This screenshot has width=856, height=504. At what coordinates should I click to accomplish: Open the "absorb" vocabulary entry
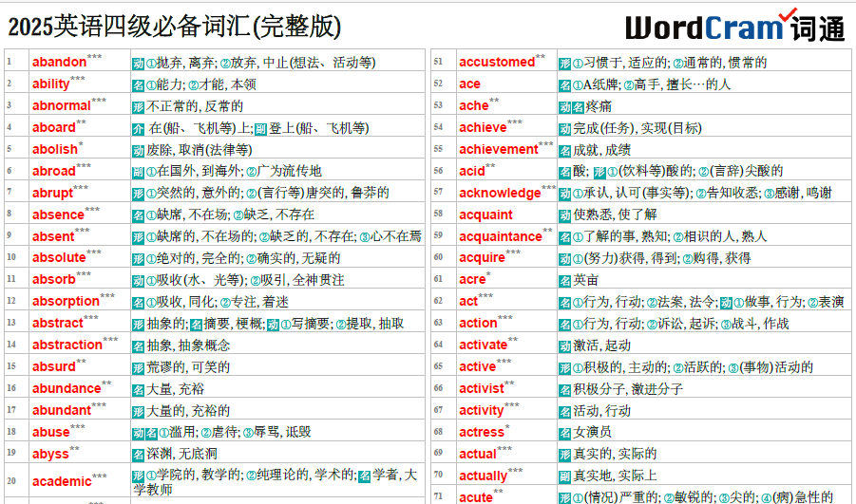[x=54, y=280]
